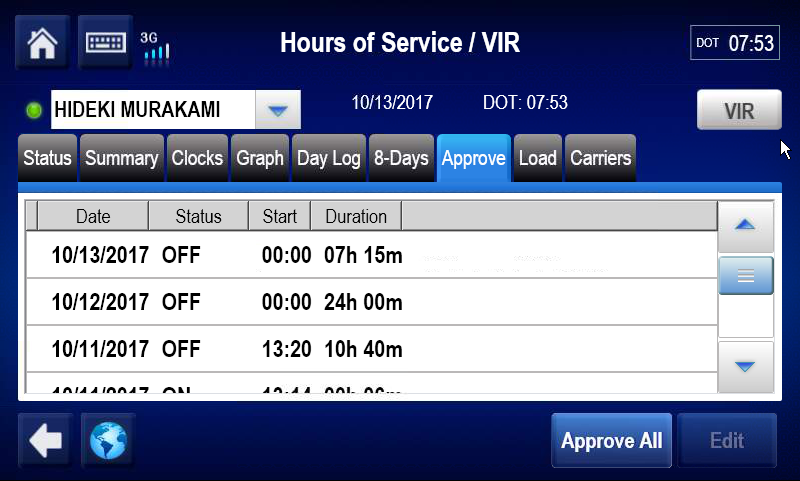
Task: Go to the Home screen icon
Action: pyautogui.click(x=42, y=43)
